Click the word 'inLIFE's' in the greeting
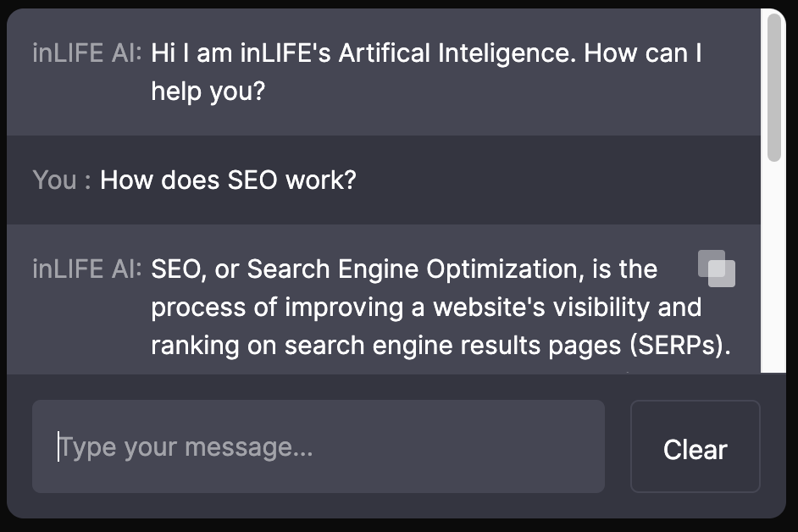 (285, 53)
